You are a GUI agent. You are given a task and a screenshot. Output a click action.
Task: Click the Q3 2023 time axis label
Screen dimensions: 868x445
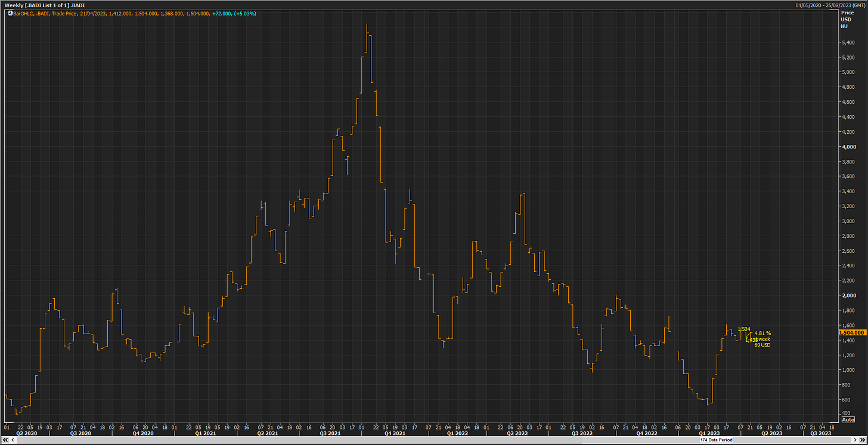coord(820,433)
